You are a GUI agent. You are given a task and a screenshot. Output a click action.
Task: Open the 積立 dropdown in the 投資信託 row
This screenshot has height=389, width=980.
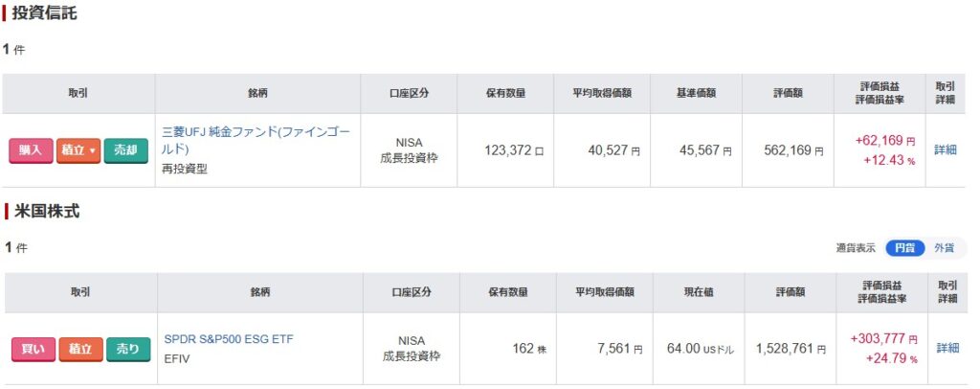[78, 150]
